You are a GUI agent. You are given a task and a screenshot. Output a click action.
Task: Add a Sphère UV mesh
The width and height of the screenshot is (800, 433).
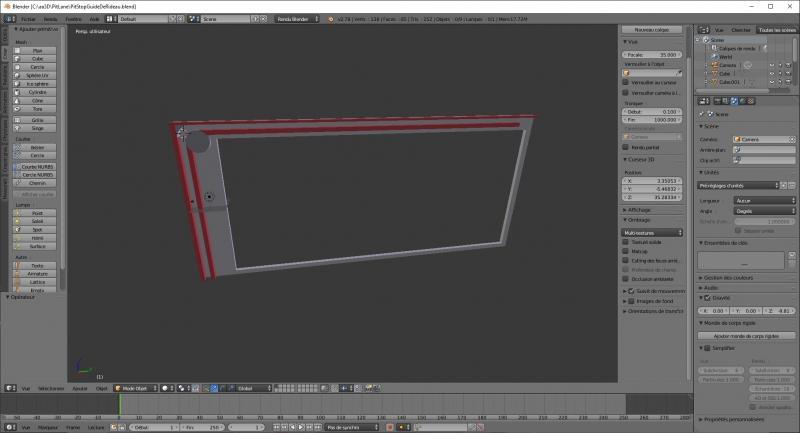coord(37,75)
